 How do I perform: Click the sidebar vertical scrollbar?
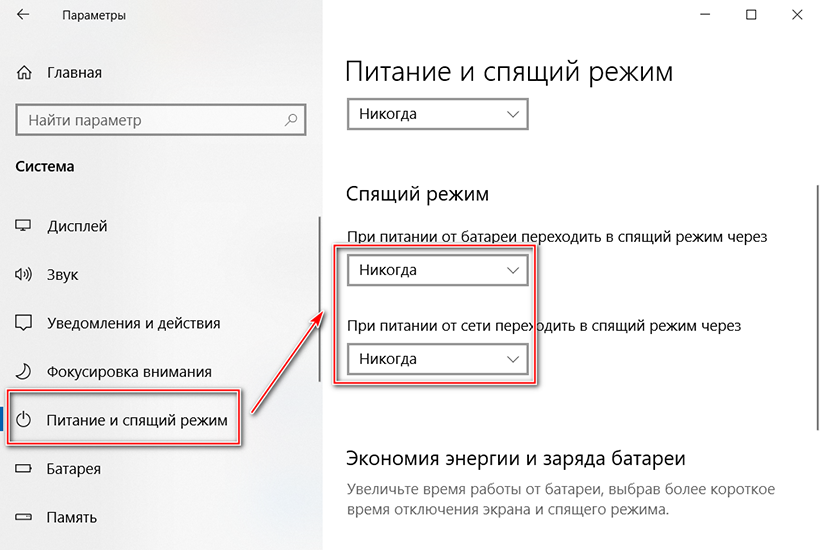coord(319,300)
